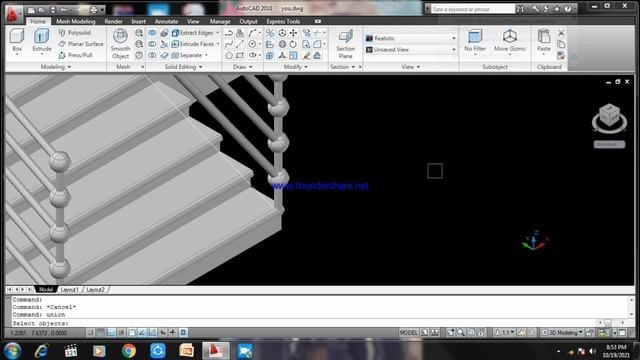
Task: Toggle MODEL space button
Action: coord(409,333)
